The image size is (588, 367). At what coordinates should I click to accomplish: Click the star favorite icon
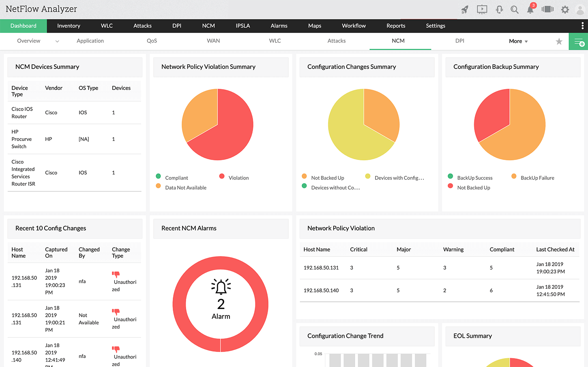pos(559,41)
